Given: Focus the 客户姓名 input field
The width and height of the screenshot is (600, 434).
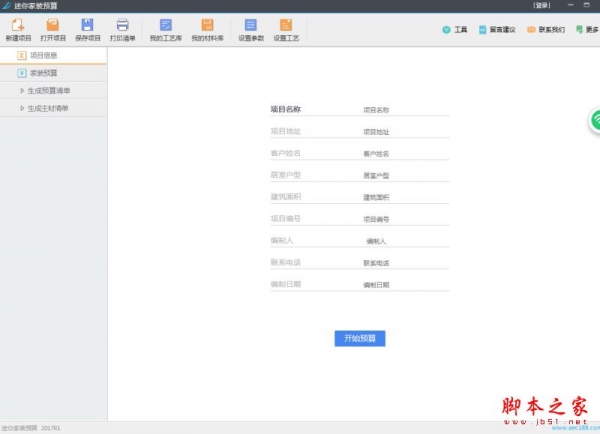Looking at the screenshot, I should coord(400,154).
